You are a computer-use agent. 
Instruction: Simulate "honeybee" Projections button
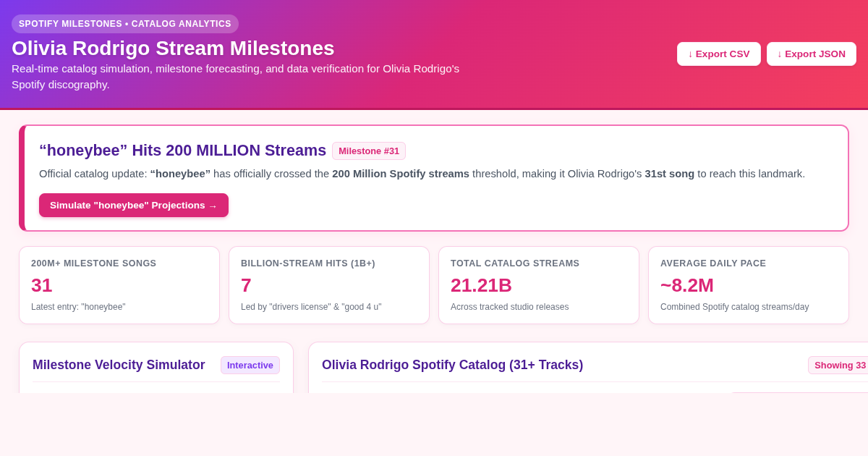[x=134, y=205]
